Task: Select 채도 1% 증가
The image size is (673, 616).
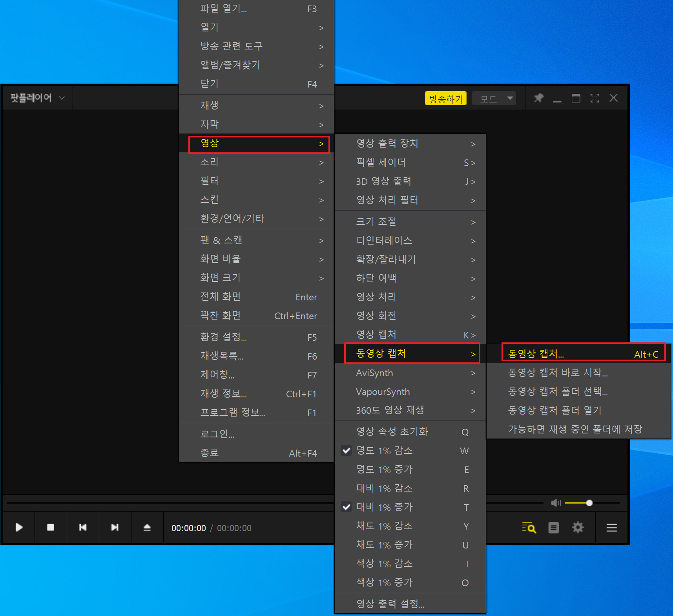Action: point(410,545)
